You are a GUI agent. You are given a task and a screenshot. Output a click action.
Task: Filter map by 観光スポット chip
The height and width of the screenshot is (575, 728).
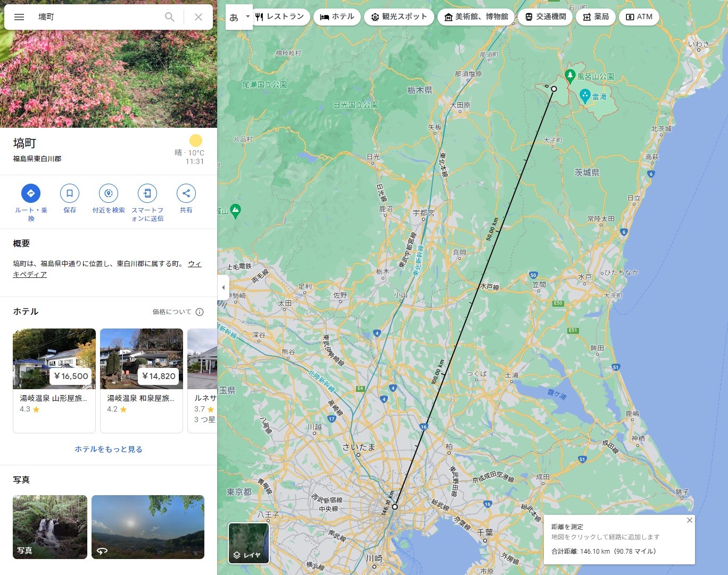pyautogui.click(x=399, y=17)
